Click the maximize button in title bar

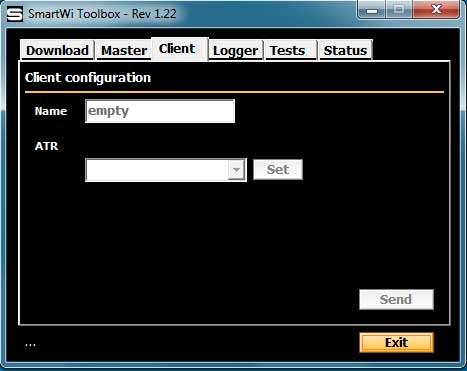point(399,9)
